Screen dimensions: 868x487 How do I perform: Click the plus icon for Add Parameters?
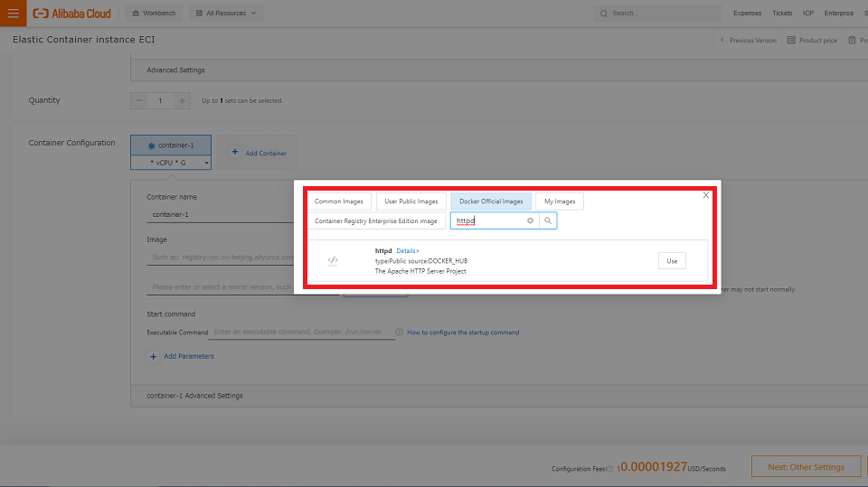[x=153, y=357]
